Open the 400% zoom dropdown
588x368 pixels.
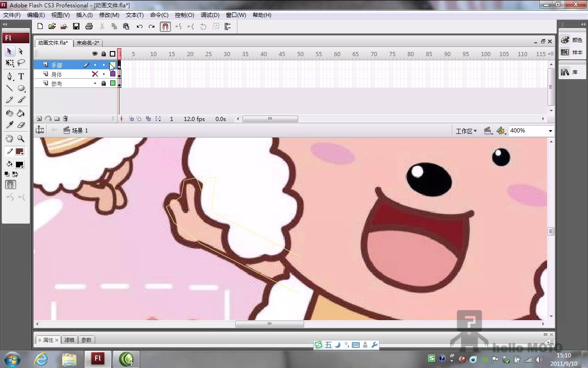[x=550, y=131]
